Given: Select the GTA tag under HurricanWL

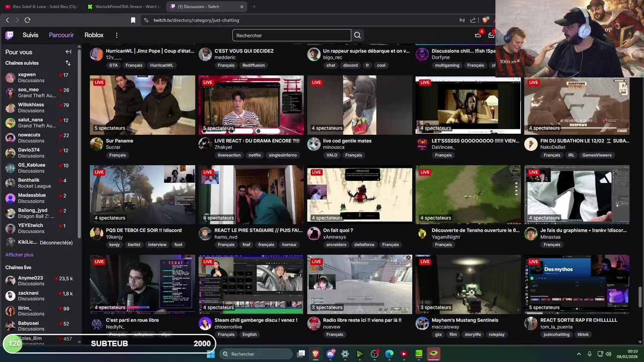Looking at the screenshot, I should click(x=113, y=65).
